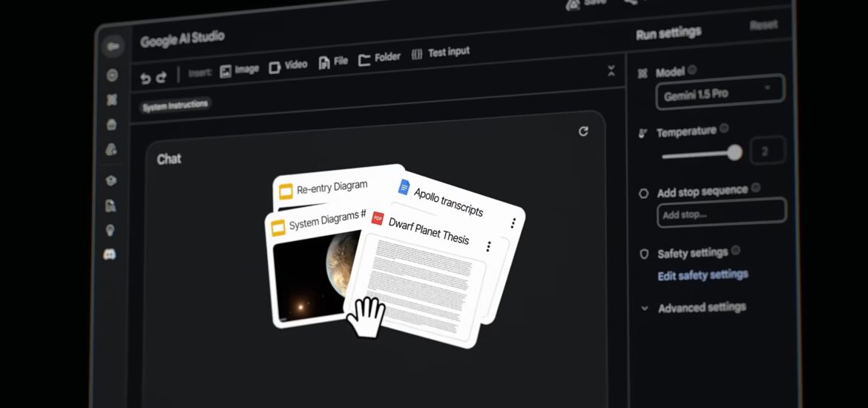Click the API key icon in sidebar
The height and width of the screenshot is (408, 868).
pyautogui.click(x=114, y=47)
